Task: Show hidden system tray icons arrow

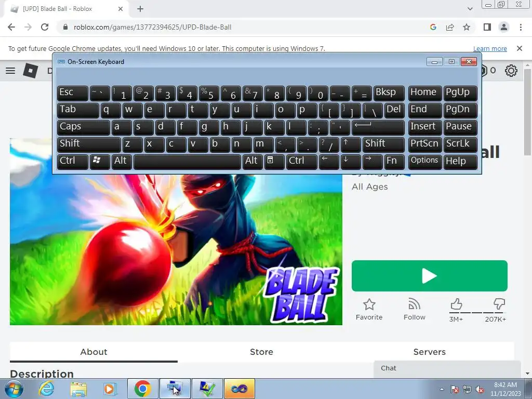Action: (x=442, y=389)
